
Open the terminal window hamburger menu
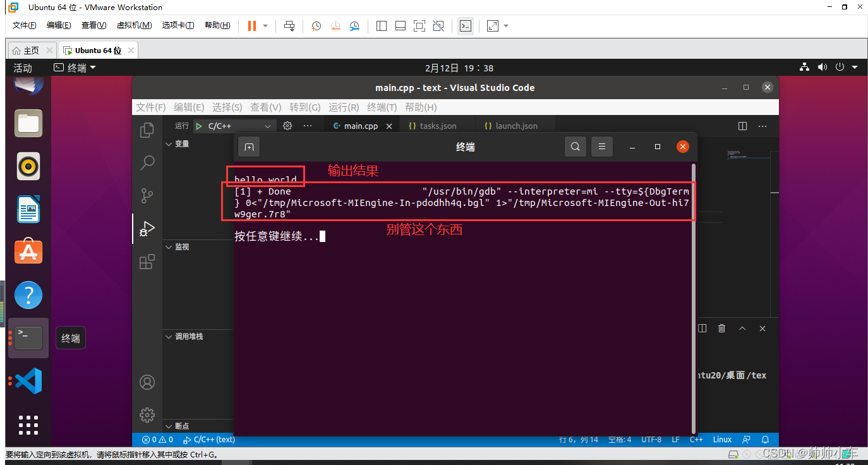(x=602, y=147)
